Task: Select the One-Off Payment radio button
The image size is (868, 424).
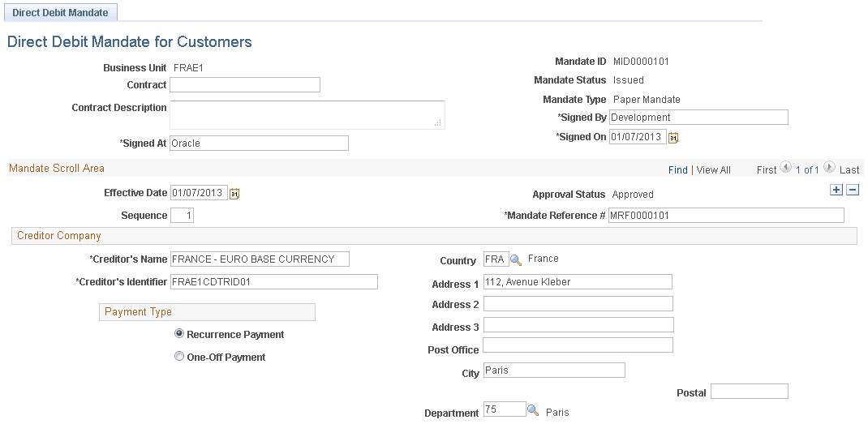Action: [x=178, y=357]
